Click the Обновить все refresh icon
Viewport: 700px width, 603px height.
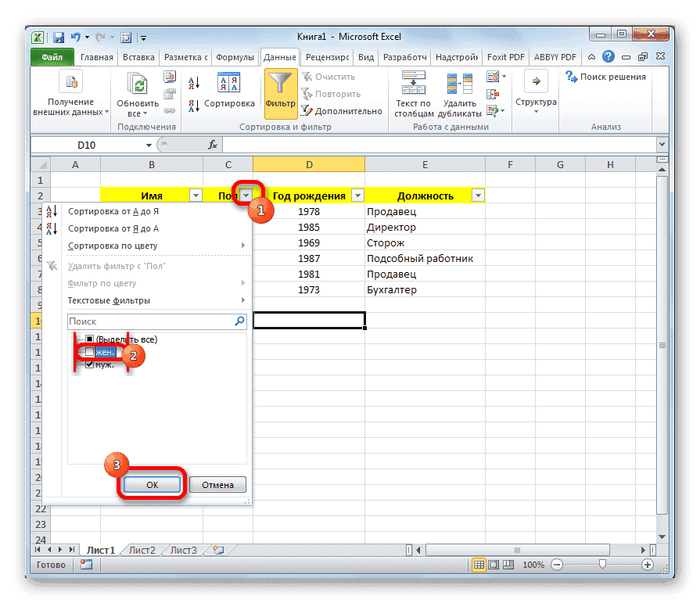pos(137,82)
